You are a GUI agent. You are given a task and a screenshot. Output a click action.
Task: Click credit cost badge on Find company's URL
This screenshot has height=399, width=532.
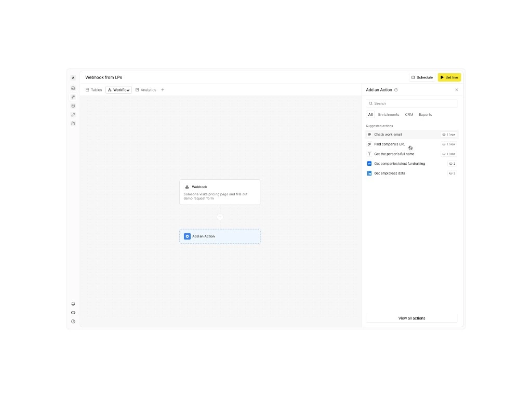pyautogui.click(x=448, y=144)
